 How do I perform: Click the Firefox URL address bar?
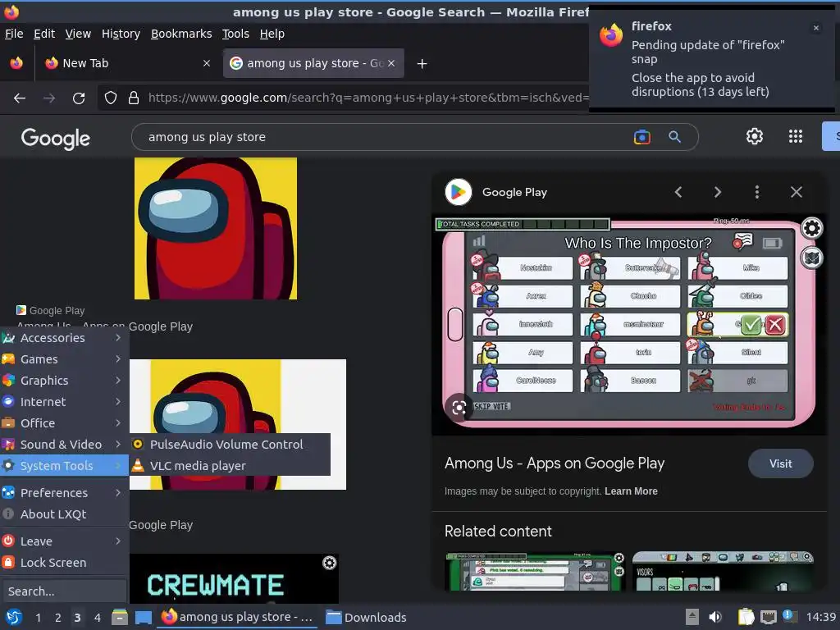tap(368, 98)
